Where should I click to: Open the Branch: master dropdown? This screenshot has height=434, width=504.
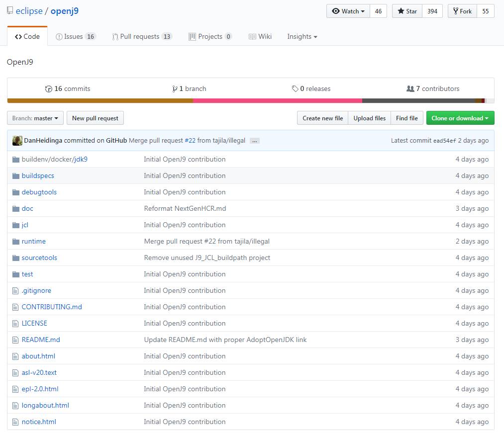click(35, 118)
